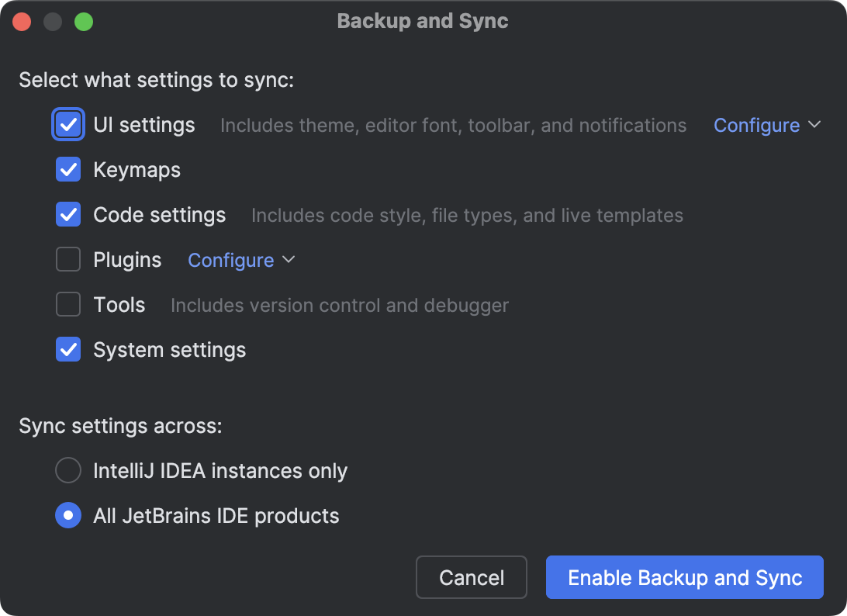Image resolution: width=847 pixels, height=616 pixels.
Task: Select the All JetBrains IDE products option
Action: [68, 515]
